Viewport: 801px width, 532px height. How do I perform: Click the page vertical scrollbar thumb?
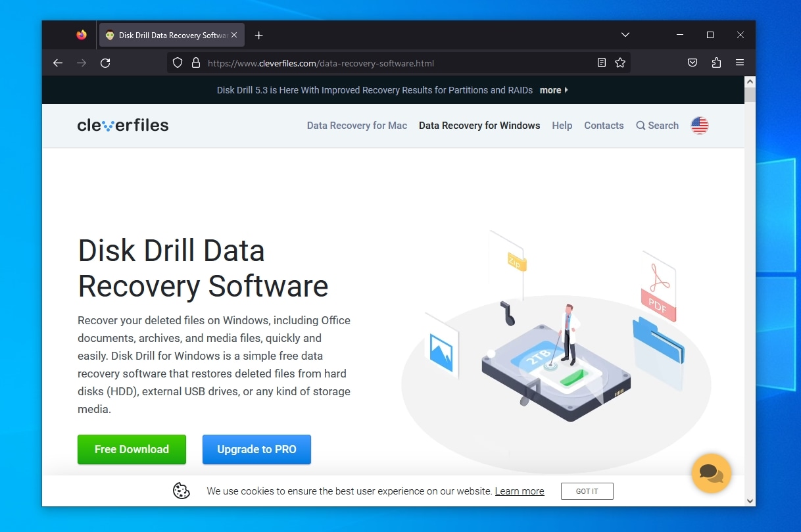pos(750,95)
